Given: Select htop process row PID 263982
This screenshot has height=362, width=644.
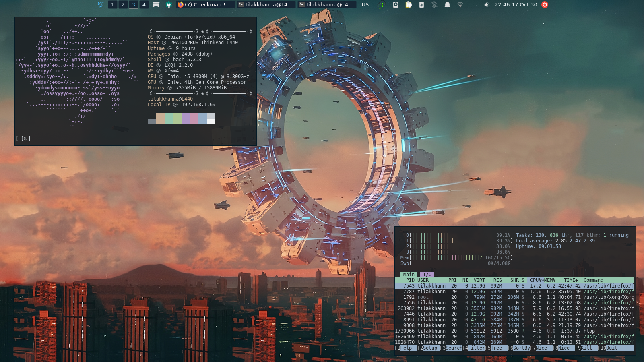Looking at the screenshot, I should point(514,308).
